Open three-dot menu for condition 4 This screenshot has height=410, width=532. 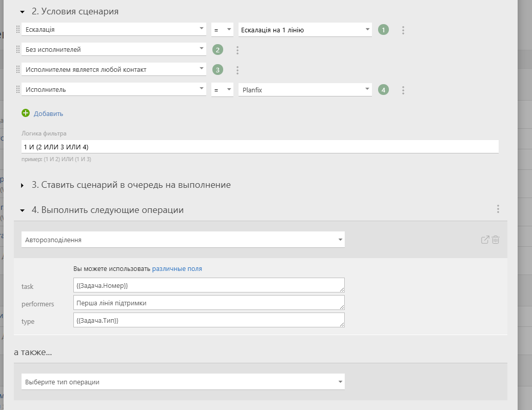click(403, 90)
